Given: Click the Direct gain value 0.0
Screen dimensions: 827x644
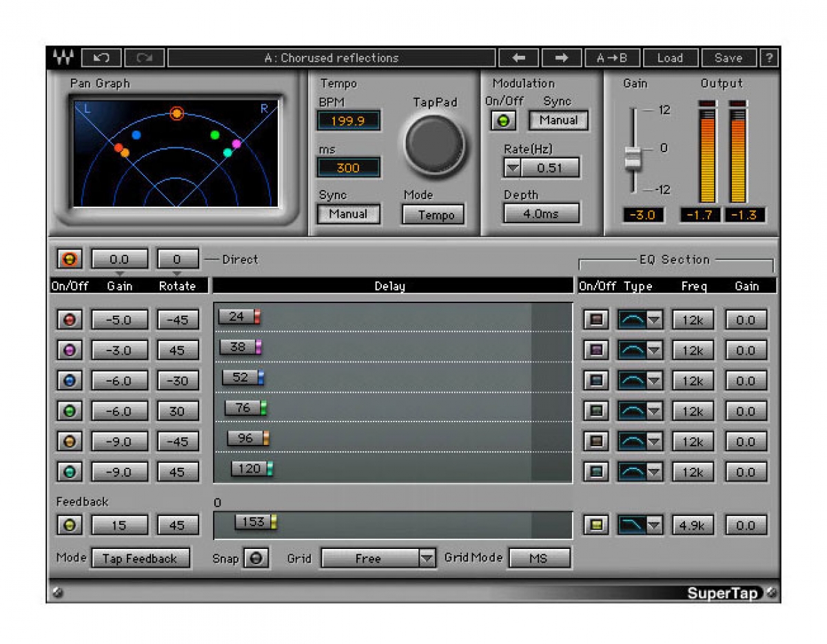Looking at the screenshot, I should 119,259.
